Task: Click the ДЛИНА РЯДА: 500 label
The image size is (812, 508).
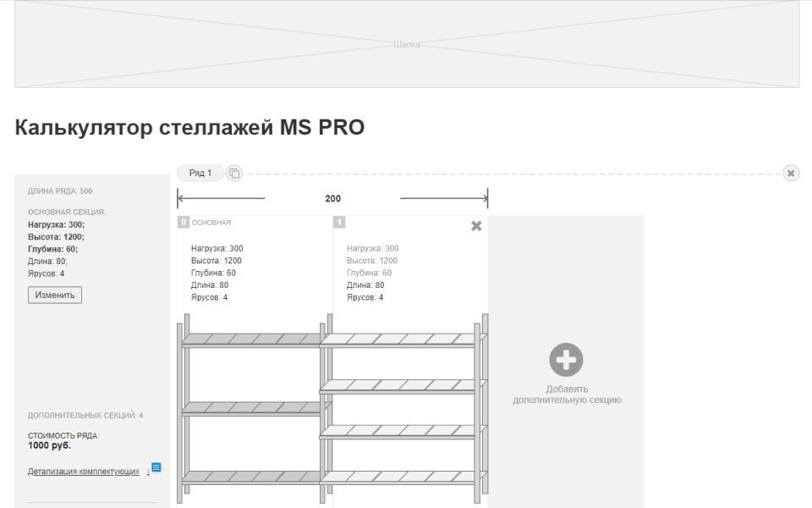Action: click(60, 191)
